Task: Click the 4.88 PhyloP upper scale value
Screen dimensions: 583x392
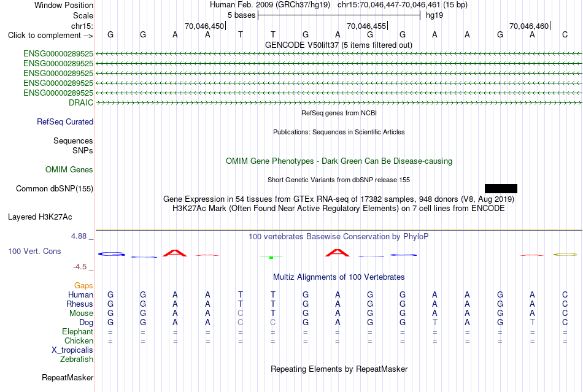Action: click(x=79, y=236)
